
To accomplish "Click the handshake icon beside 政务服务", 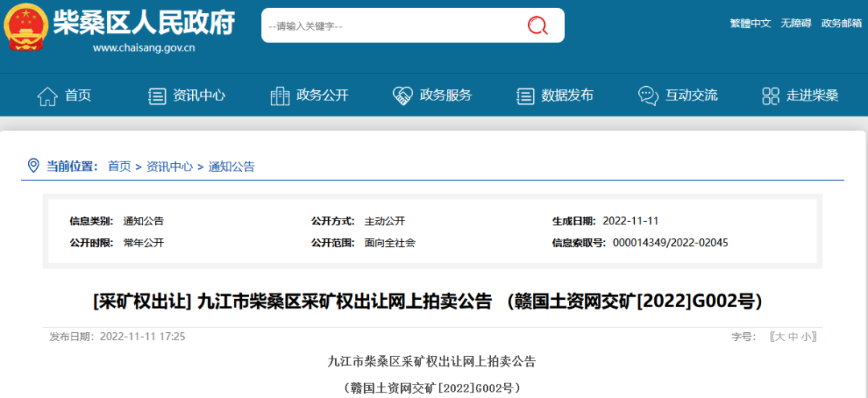I will [x=403, y=96].
